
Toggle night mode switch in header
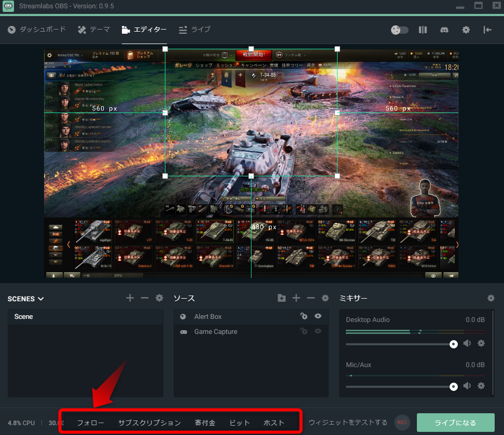(x=400, y=30)
